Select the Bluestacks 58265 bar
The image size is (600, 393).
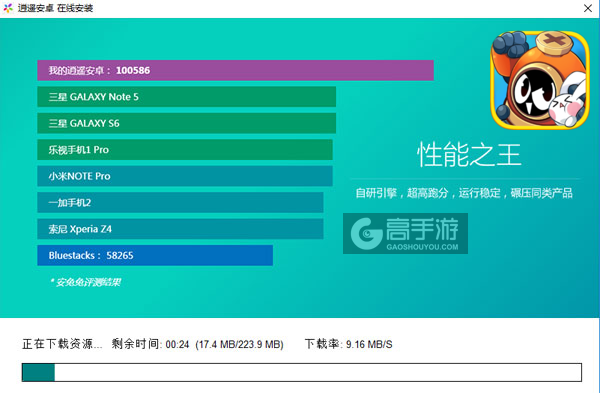coord(155,255)
